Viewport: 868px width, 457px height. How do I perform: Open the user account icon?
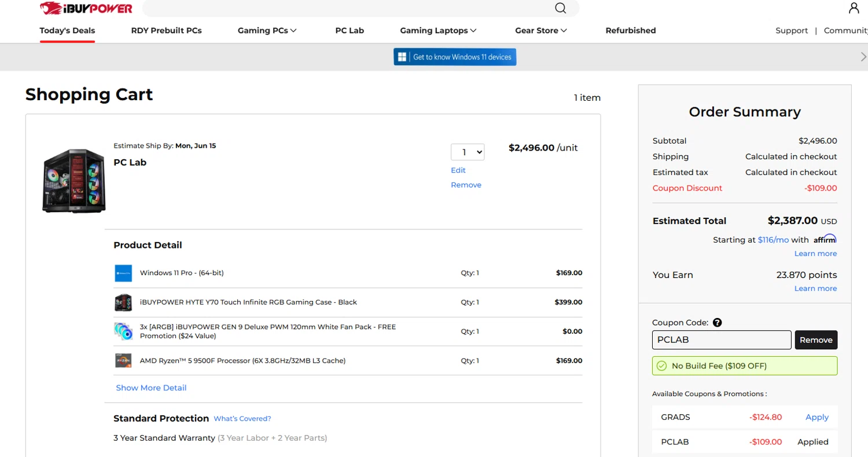(854, 8)
